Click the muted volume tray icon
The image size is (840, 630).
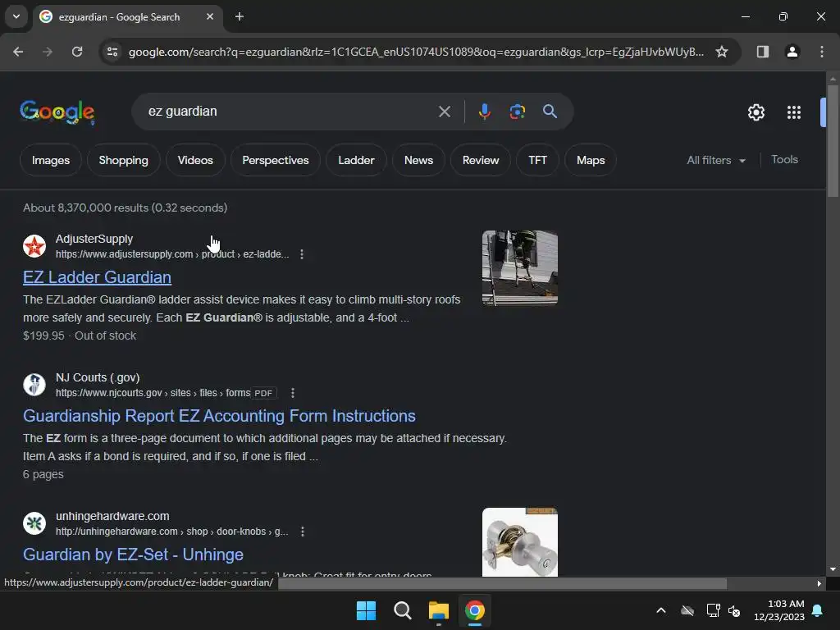point(734,610)
